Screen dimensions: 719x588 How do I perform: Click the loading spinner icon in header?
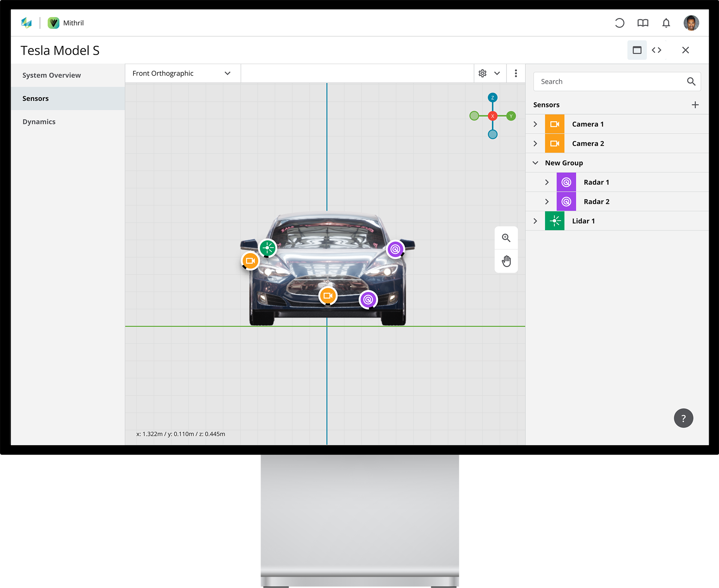(x=619, y=23)
